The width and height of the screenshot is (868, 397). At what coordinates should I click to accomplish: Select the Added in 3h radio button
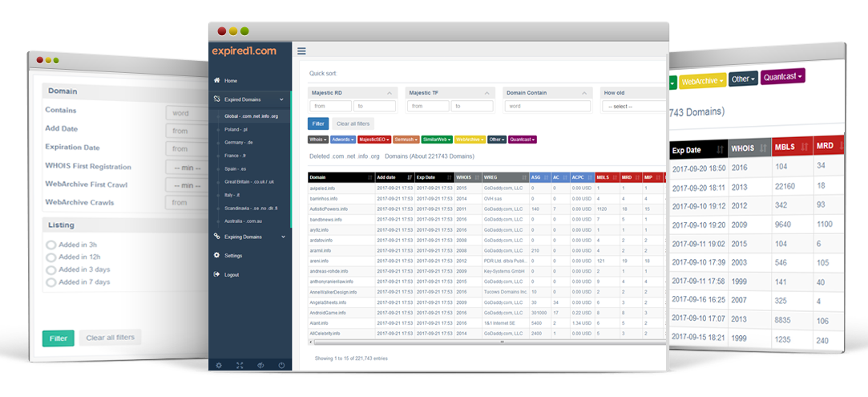click(51, 245)
